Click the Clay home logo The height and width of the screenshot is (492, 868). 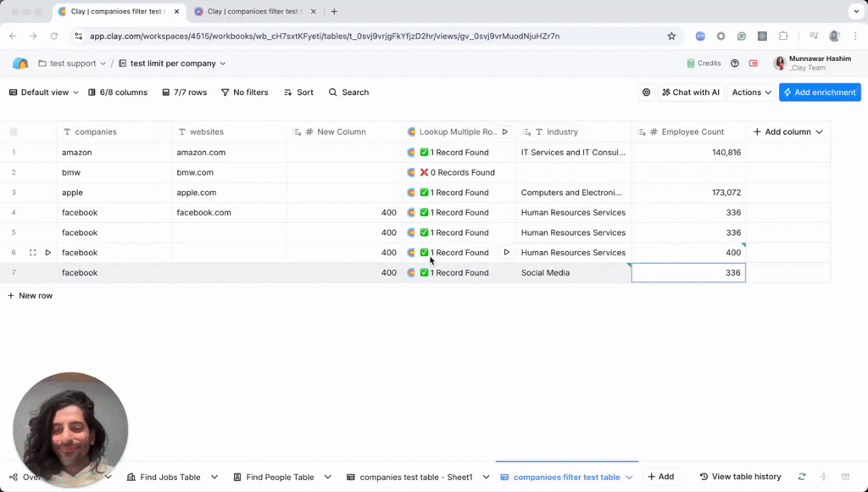pos(20,64)
